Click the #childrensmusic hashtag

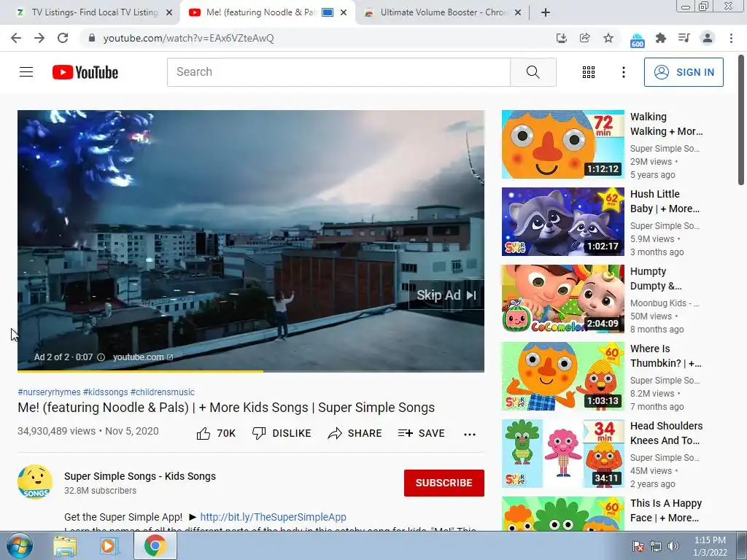(x=163, y=392)
